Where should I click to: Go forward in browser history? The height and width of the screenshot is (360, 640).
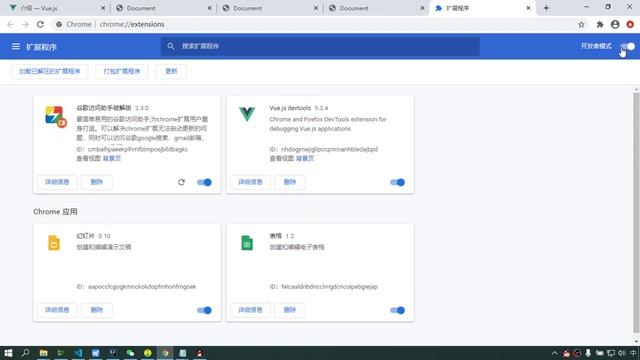(25, 24)
